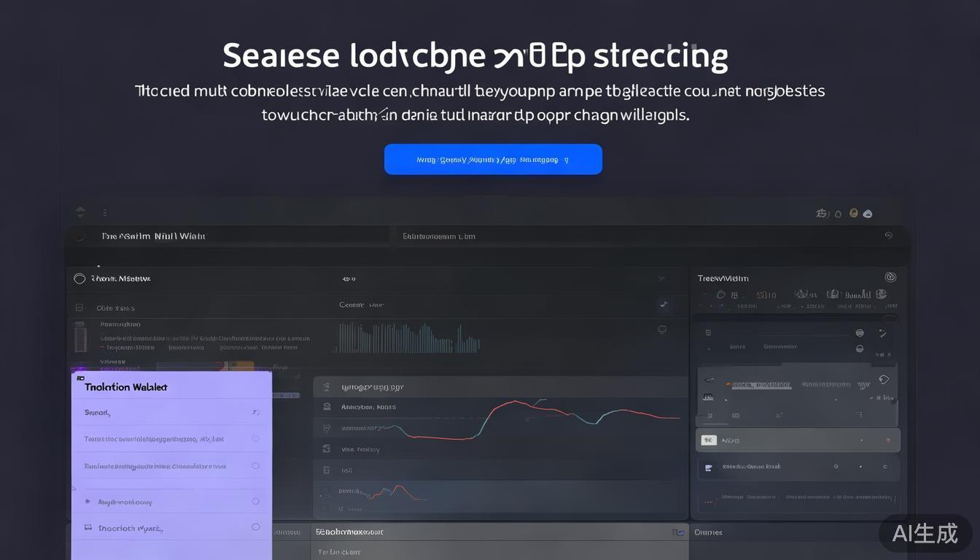Image resolution: width=980 pixels, height=560 pixels.
Task: Select the radio button on the Thocrioth Wyarz row
Action: [x=255, y=526]
